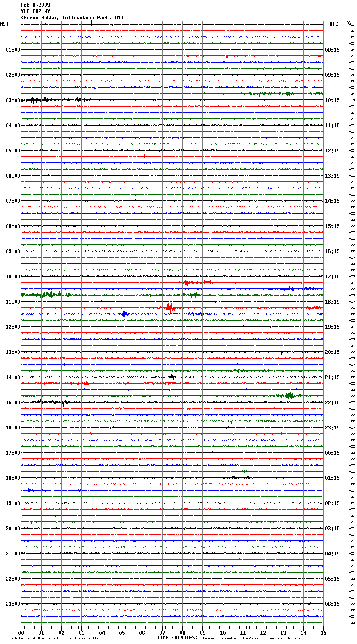Click the bottom axis minute tick "15"
Screen dimensions: 357x644
[323, 633]
